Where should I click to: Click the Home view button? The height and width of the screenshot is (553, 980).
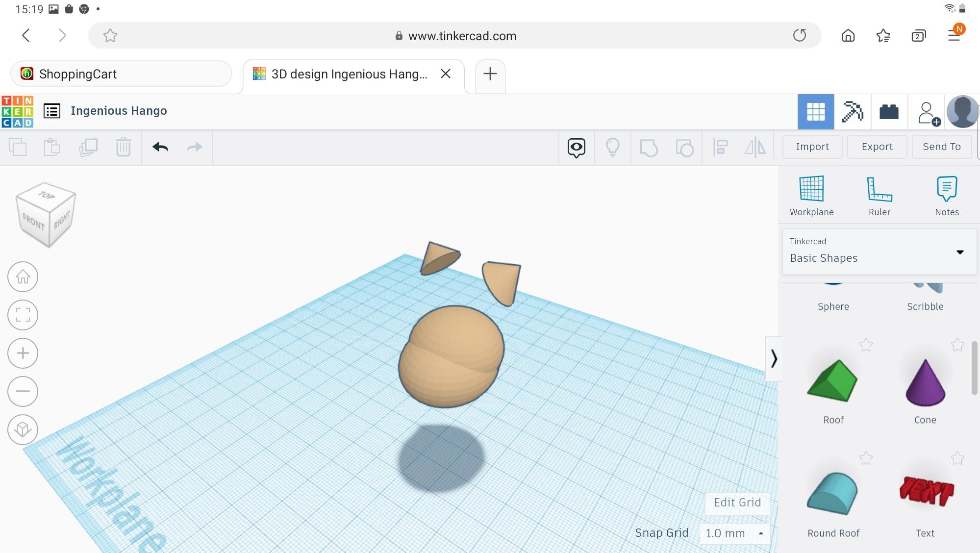[23, 277]
